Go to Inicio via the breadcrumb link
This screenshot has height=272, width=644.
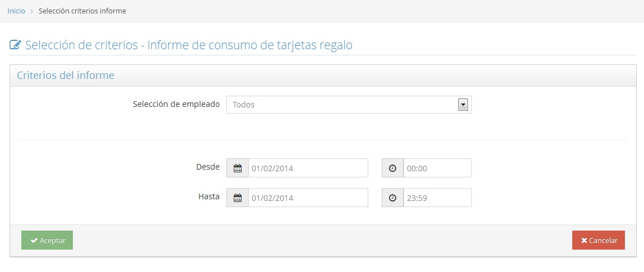pyautogui.click(x=16, y=11)
